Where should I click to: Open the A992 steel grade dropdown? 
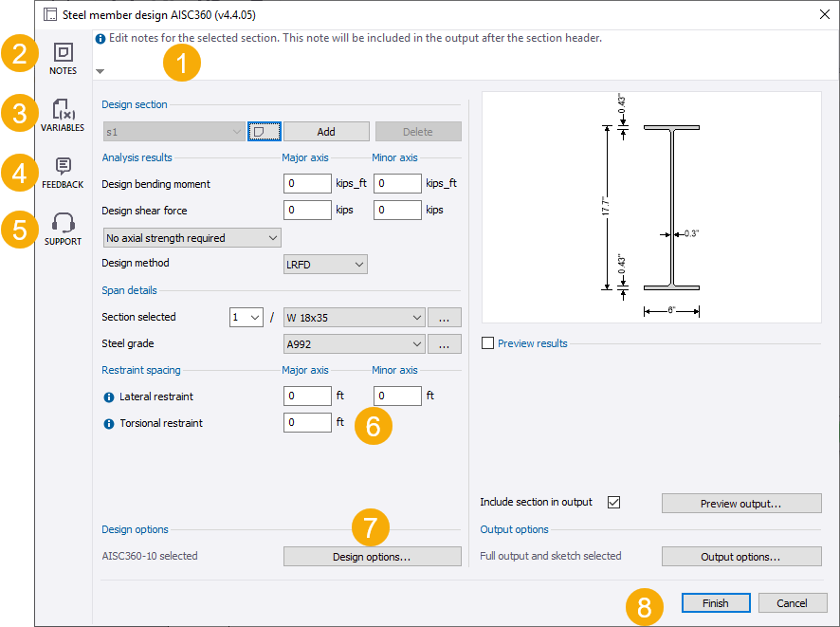click(354, 343)
